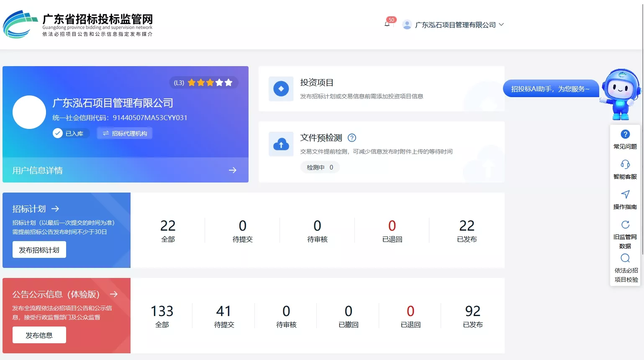644x360 pixels.
Task: Open the AI assistant robot mascot
Action: coord(621,94)
